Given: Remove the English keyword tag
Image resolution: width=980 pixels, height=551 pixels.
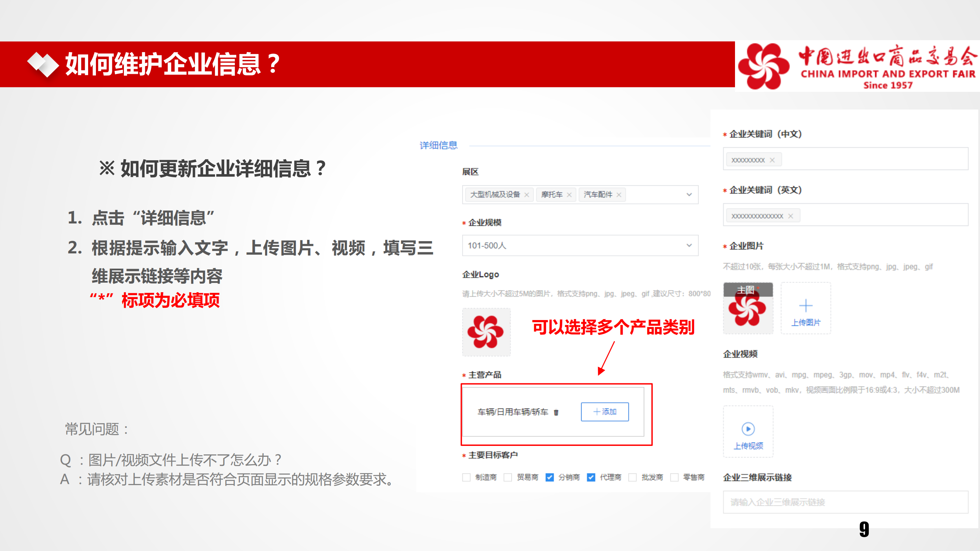Looking at the screenshot, I should coord(790,216).
